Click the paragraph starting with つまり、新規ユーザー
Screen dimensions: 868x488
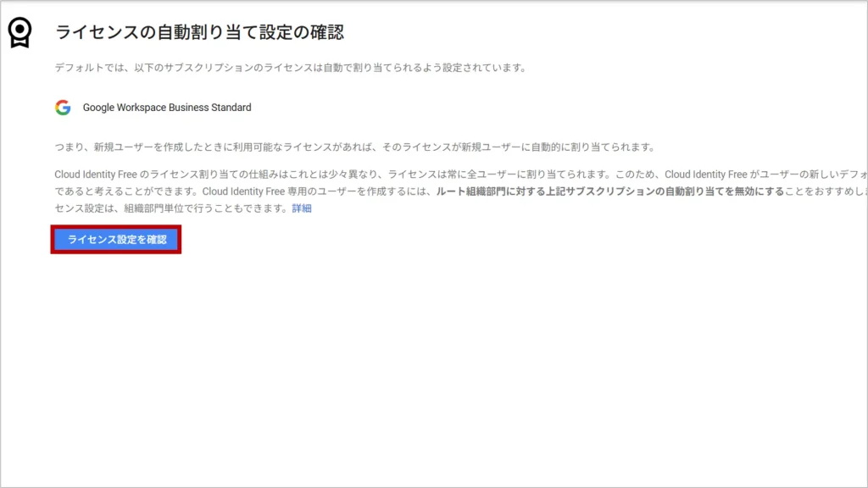pos(354,147)
